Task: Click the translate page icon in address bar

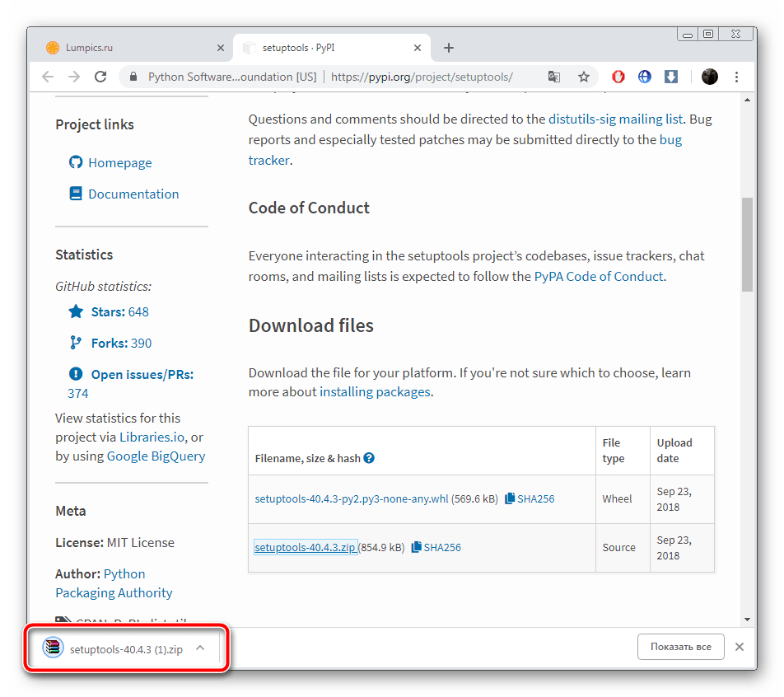Action: (x=554, y=77)
